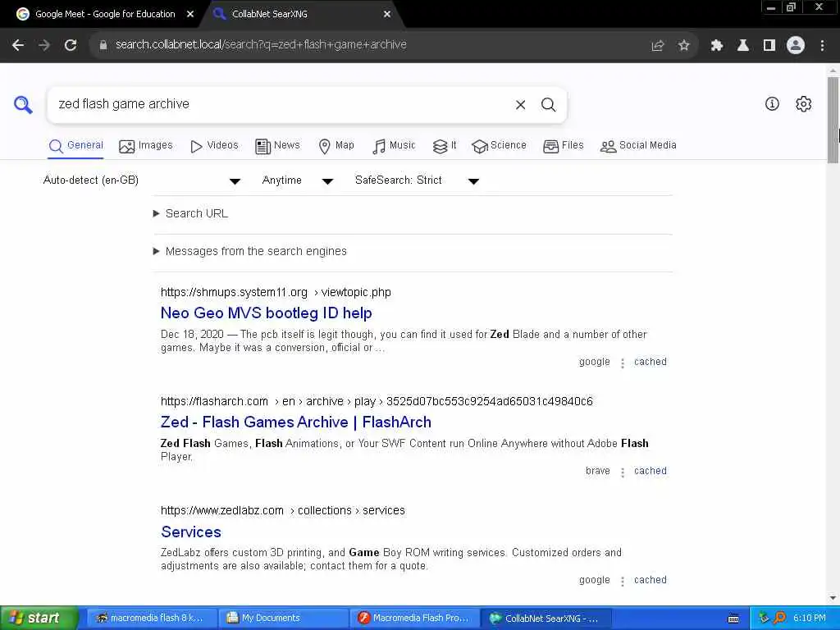Toggle browser side panel icon
This screenshot has width=840, height=630.
(769, 46)
